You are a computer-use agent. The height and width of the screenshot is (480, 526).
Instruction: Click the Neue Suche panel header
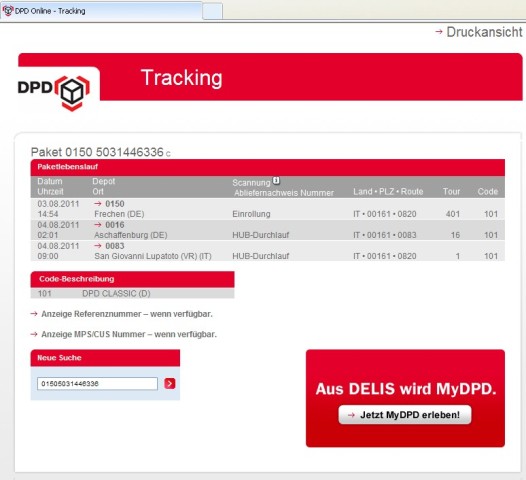tap(105, 358)
